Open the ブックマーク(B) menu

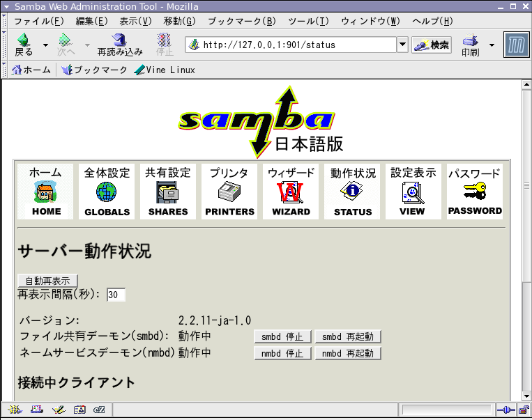tap(241, 22)
